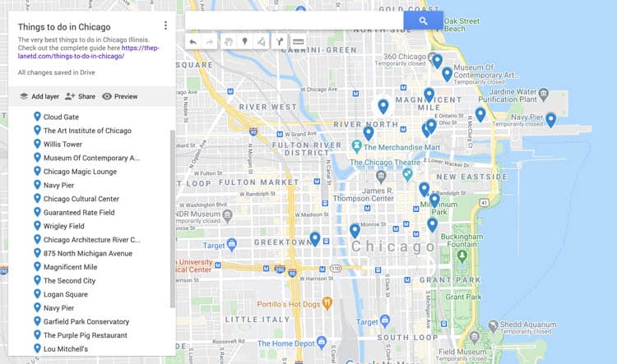Image resolution: width=617 pixels, height=364 pixels.
Task: Select The Art Institute of Chicago entry
Action: 87,131
